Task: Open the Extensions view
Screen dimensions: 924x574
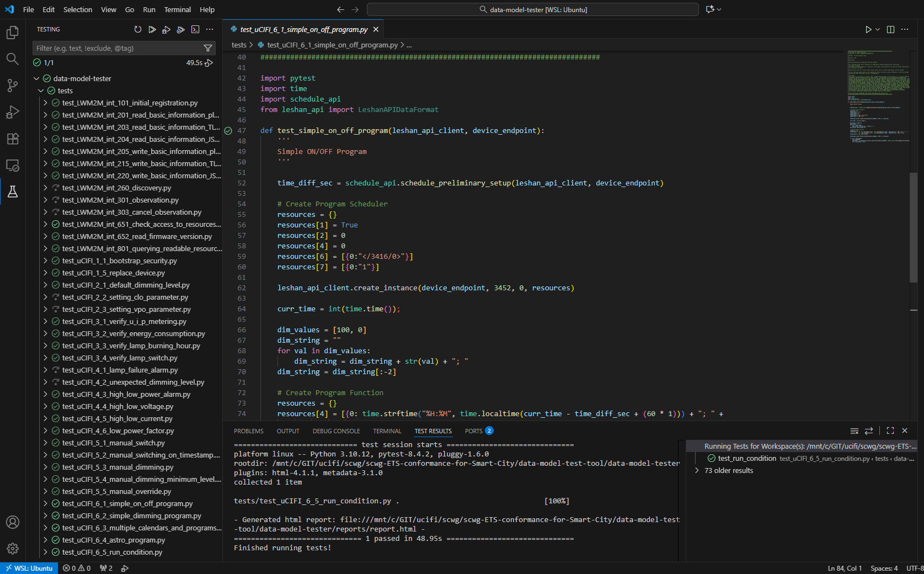Action: (x=12, y=139)
